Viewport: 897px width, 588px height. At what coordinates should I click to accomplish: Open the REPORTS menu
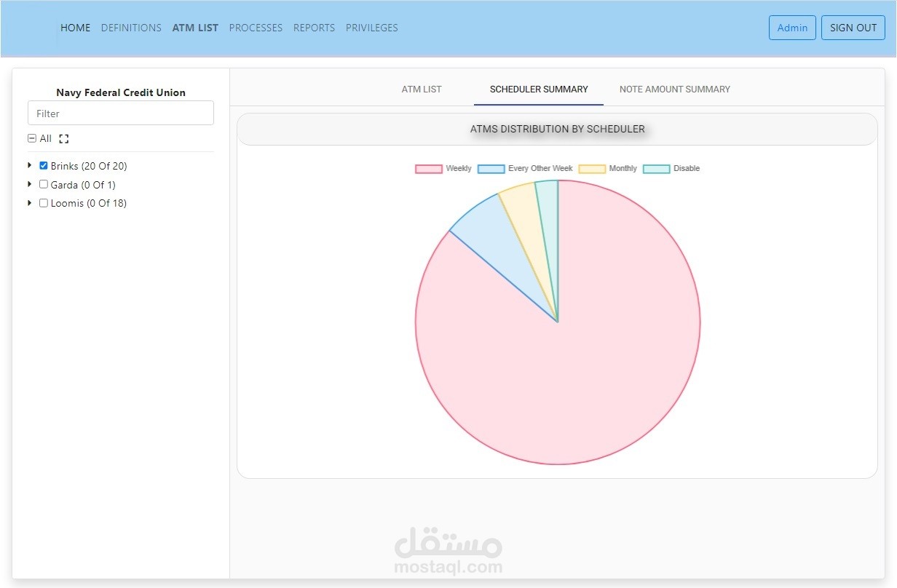(314, 28)
